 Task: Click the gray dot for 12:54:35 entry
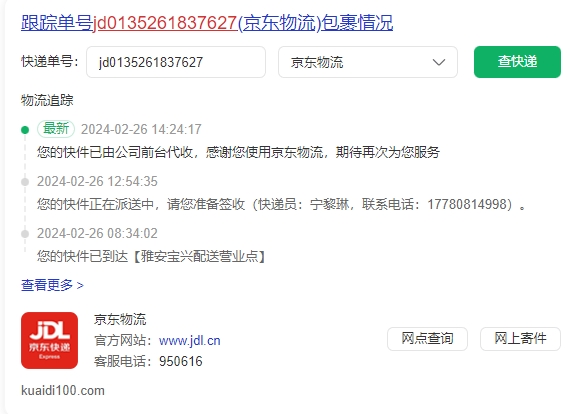pos(25,182)
